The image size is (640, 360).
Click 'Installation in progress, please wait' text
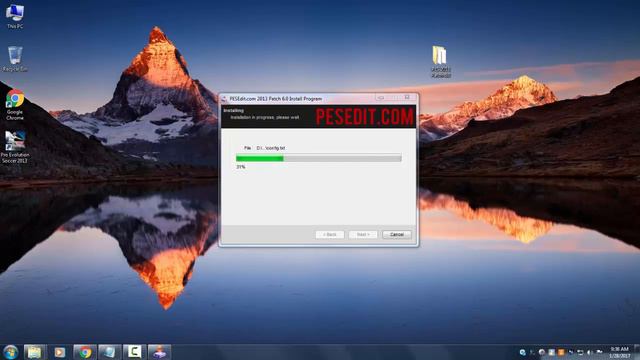coord(264,117)
